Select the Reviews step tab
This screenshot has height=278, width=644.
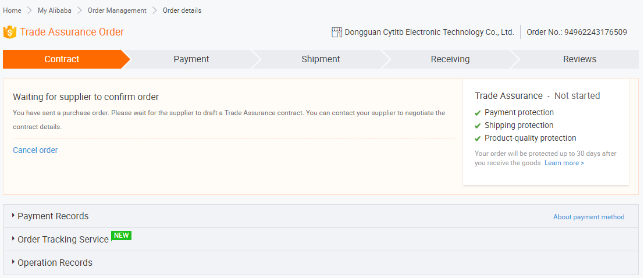tap(579, 59)
